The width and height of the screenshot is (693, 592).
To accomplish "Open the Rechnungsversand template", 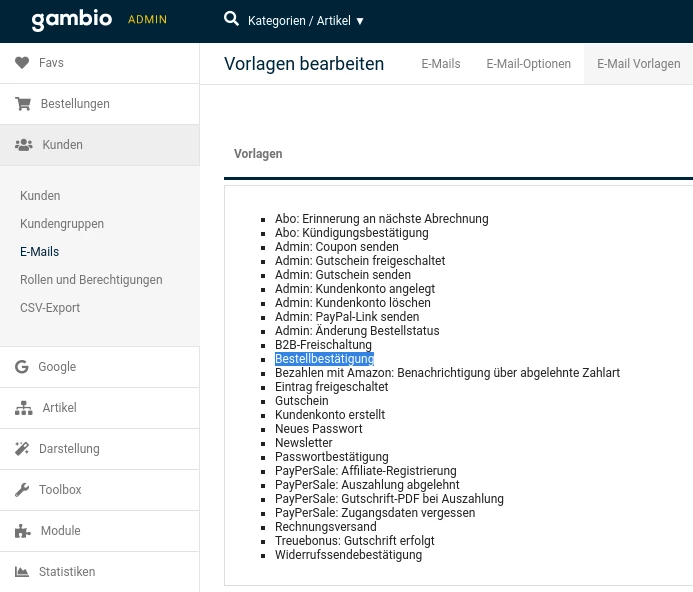I will 325,527.
